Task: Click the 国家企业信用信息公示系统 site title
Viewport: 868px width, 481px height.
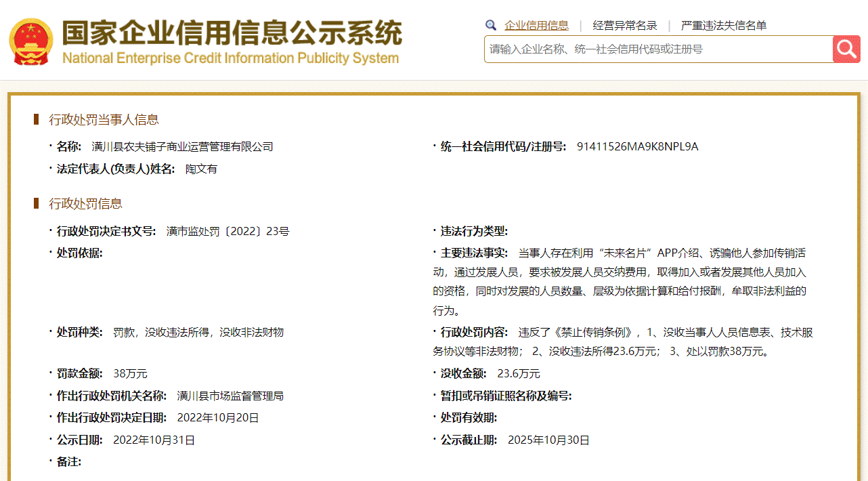Action: (x=232, y=33)
